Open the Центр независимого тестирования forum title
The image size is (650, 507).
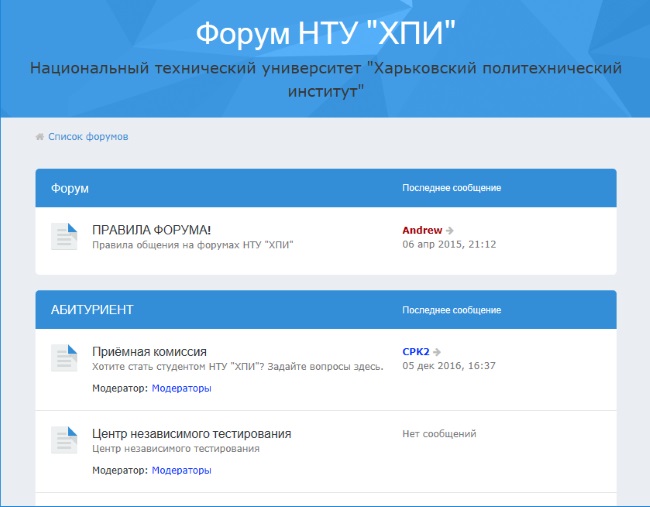[192, 434]
